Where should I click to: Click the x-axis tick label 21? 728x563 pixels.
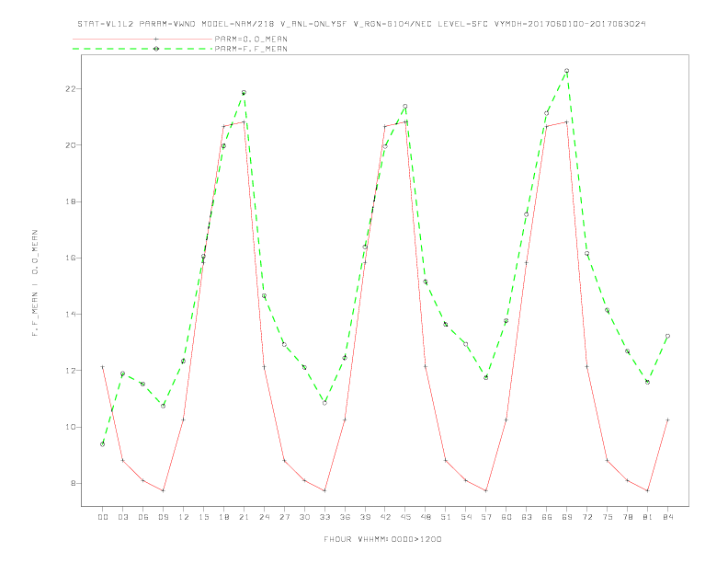click(244, 517)
